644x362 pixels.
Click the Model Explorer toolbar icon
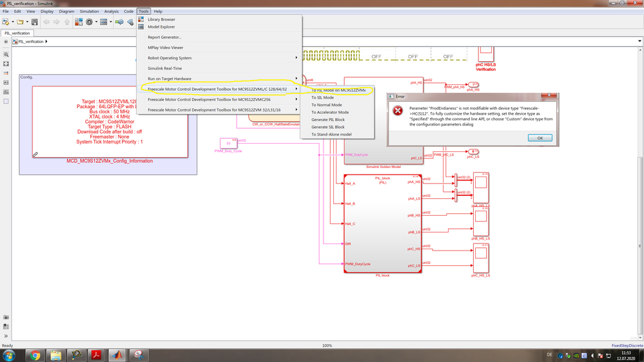(x=104, y=22)
